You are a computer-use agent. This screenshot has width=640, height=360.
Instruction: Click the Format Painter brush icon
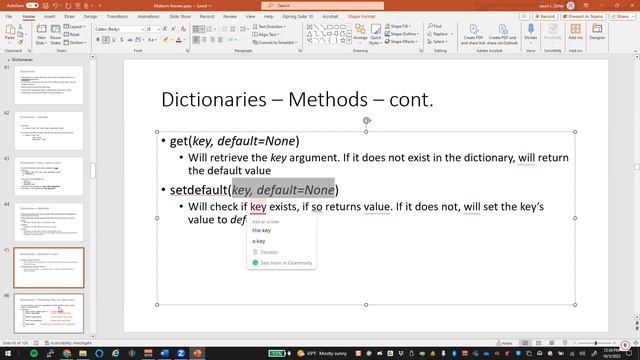pos(20,42)
